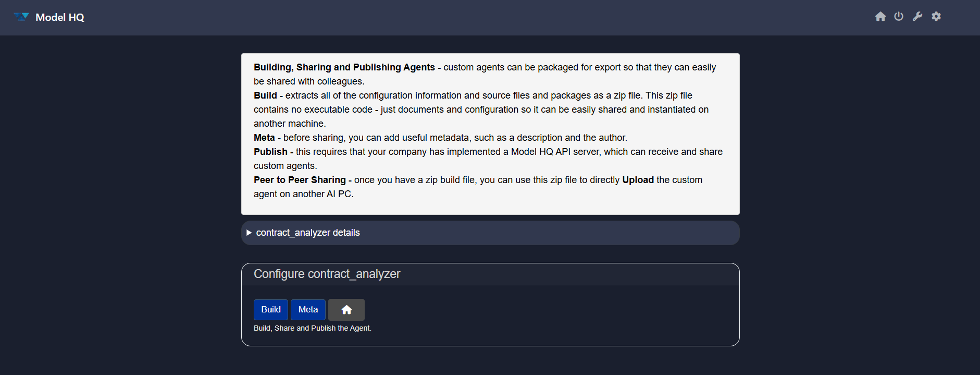Viewport: 980px width, 375px height.
Task: Click the Model HQ logo icon
Action: 21,17
